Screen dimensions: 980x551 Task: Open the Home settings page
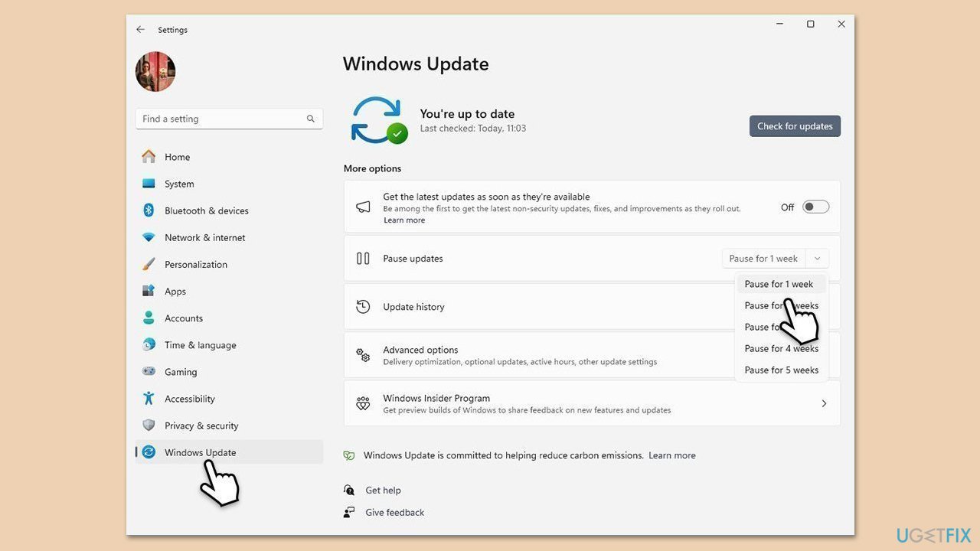(229, 157)
